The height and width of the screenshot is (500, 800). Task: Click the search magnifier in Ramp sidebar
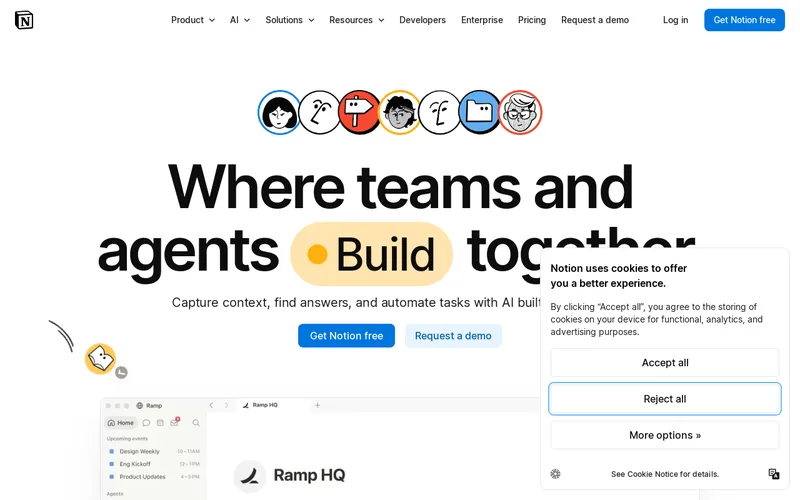(x=196, y=423)
